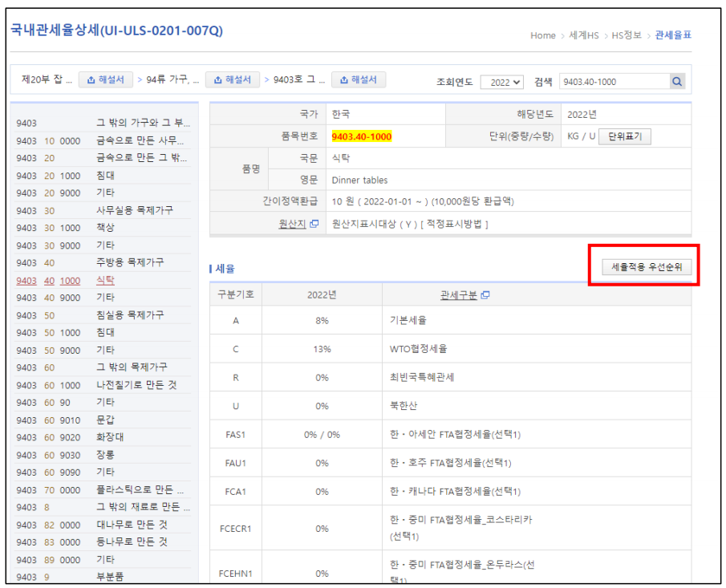Select row 9403 20 금속으로 만든 그 밖
The height and width of the screenshot is (588, 726).
click(x=103, y=158)
